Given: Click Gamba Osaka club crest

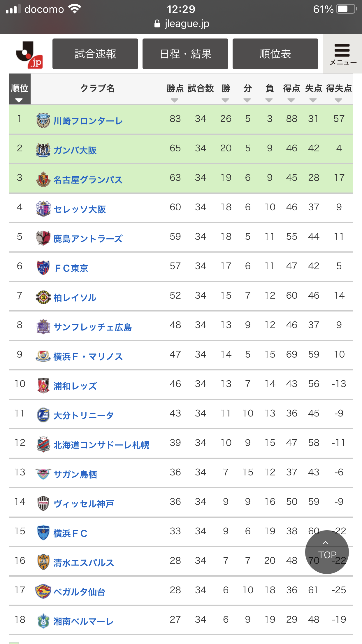Looking at the screenshot, I should (x=43, y=150).
